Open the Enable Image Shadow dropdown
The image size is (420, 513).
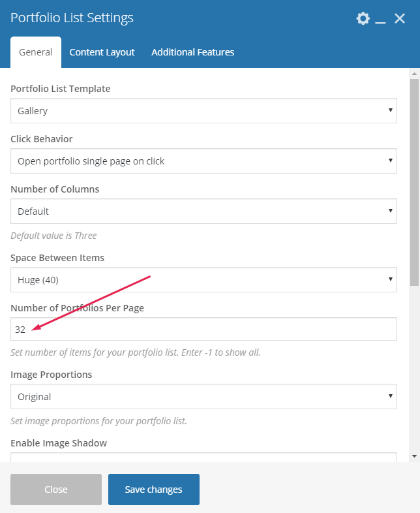[x=203, y=457]
